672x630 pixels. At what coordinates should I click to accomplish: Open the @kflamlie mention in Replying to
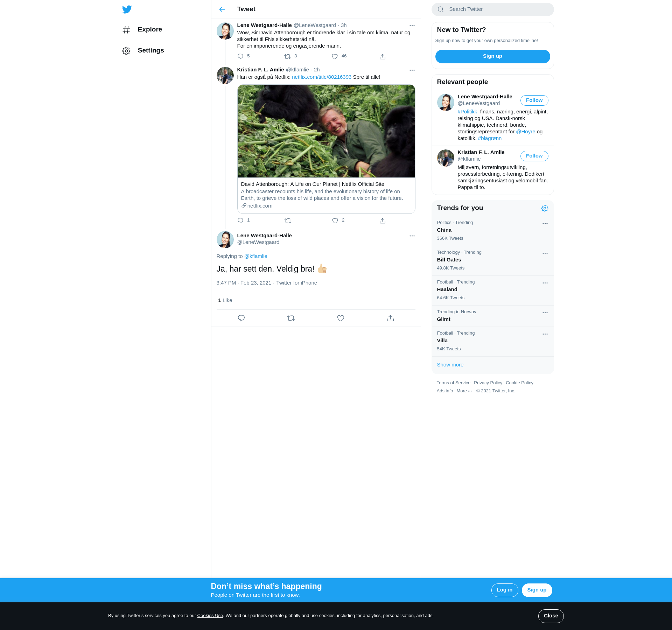255,256
